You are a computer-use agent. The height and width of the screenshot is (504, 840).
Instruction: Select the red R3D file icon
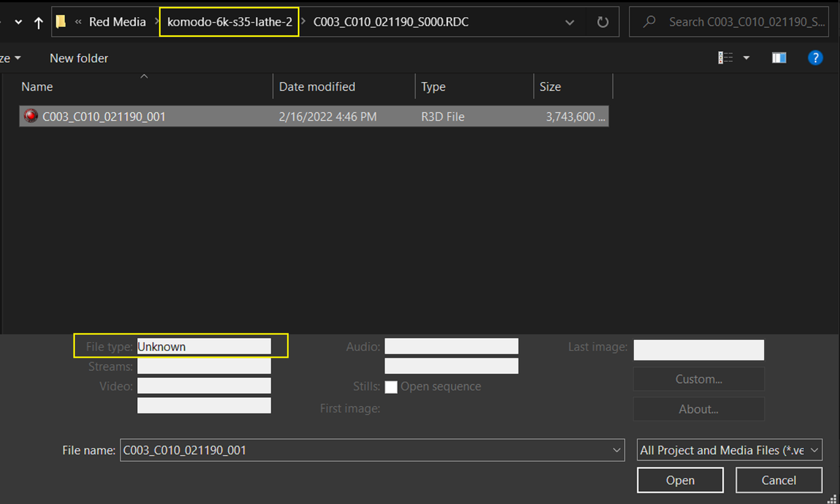pos(31,117)
